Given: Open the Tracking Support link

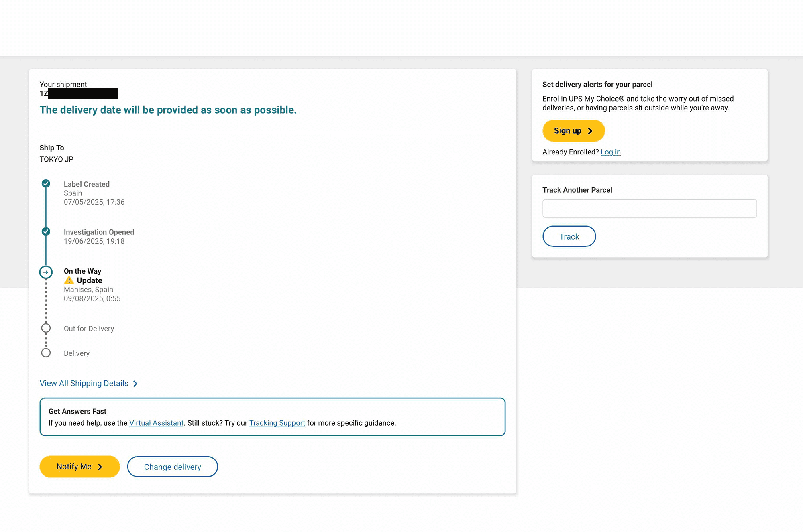Looking at the screenshot, I should [x=277, y=423].
